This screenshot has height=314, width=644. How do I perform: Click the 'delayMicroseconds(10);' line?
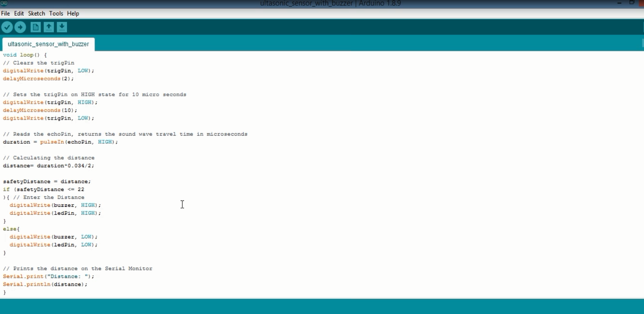coord(40,110)
